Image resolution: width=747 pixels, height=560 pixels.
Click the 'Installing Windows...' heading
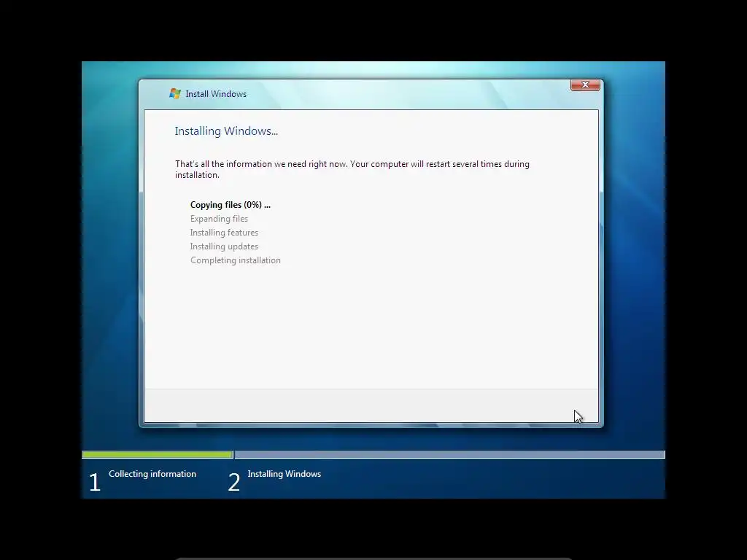[x=226, y=131]
